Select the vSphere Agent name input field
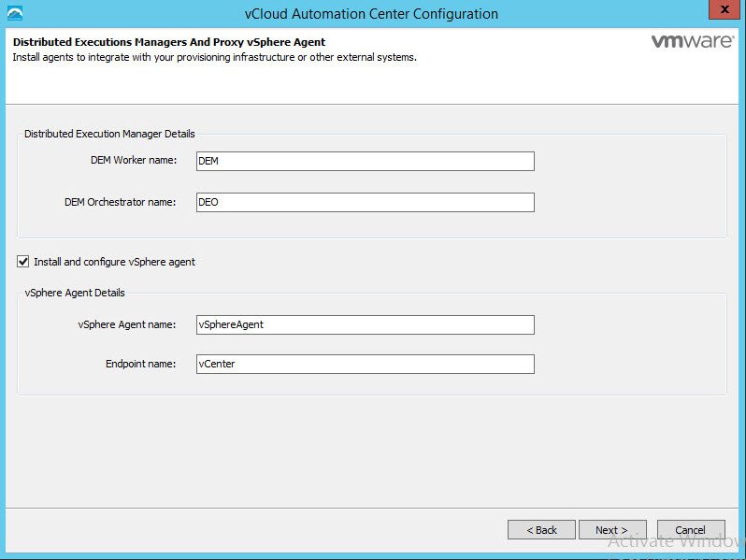Image resolution: width=746 pixels, height=560 pixels. coord(365,324)
